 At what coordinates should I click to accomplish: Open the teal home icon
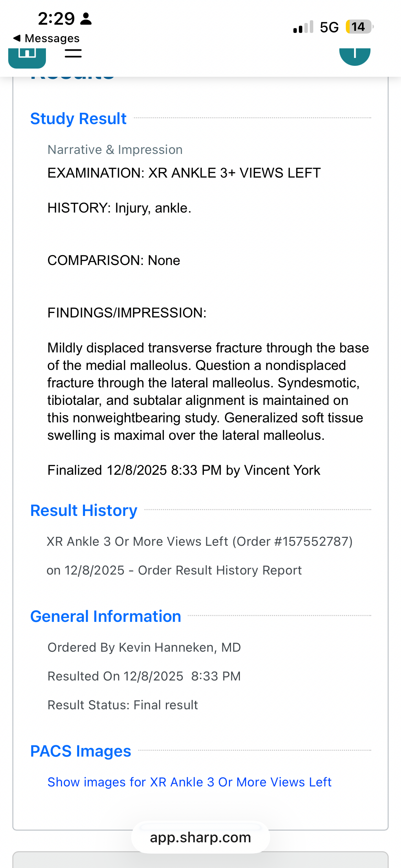tap(27, 56)
